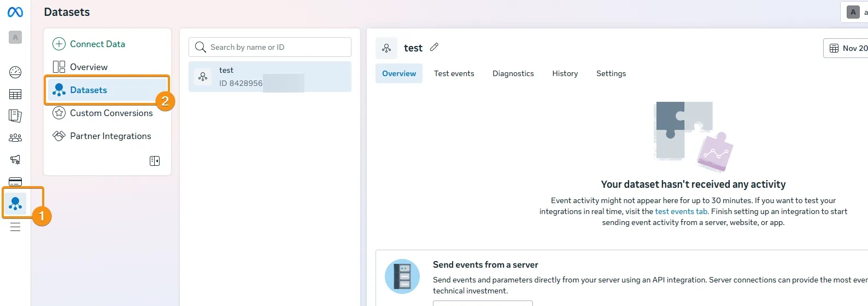Open the account selector at top right
868x306 pixels.
click(x=854, y=12)
